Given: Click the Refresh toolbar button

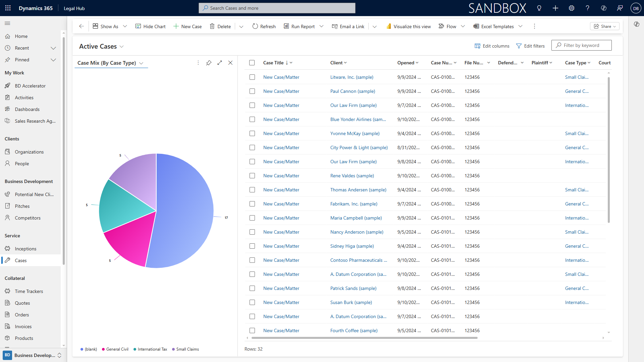Looking at the screenshot, I should click(x=264, y=26).
